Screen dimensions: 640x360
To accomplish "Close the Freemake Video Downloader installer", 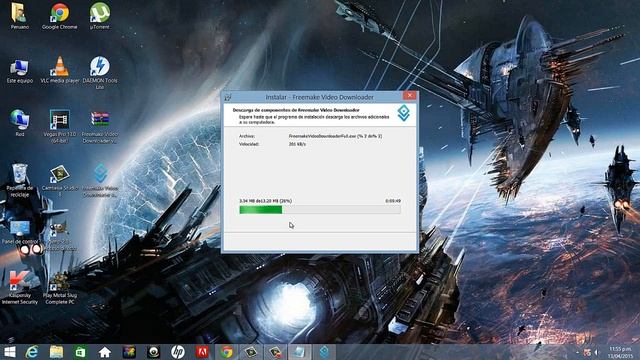I will (x=409, y=96).
